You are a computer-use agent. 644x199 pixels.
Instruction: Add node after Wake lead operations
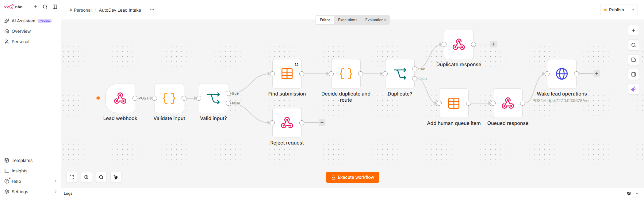point(597,73)
